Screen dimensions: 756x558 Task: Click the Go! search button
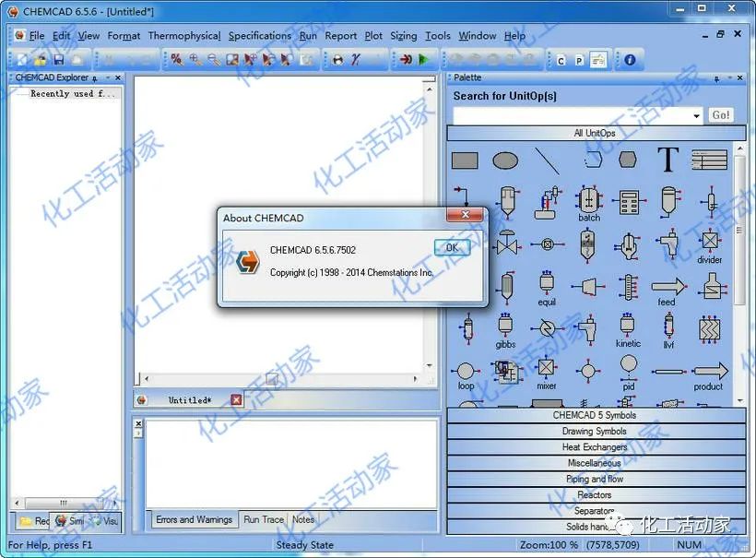pos(721,115)
